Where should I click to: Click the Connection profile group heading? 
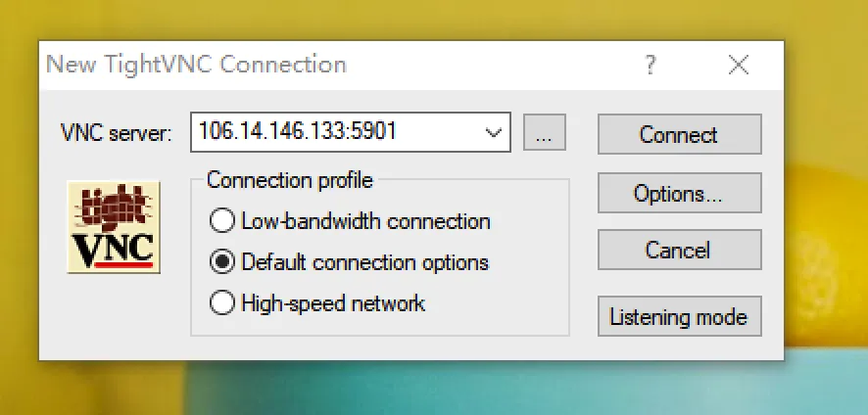point(290,180)
